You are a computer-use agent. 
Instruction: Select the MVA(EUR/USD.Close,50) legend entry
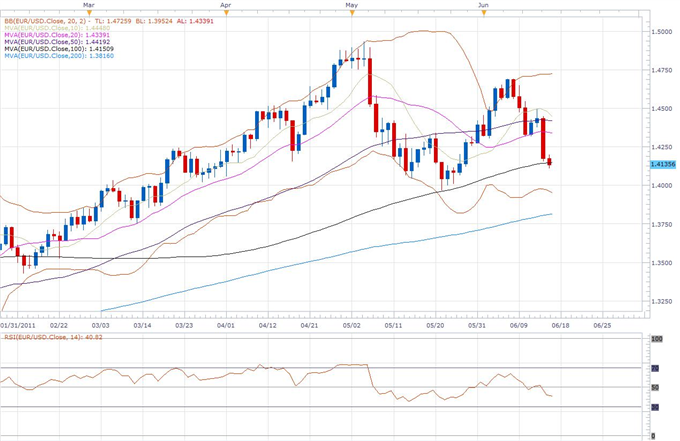click(57, 42)
